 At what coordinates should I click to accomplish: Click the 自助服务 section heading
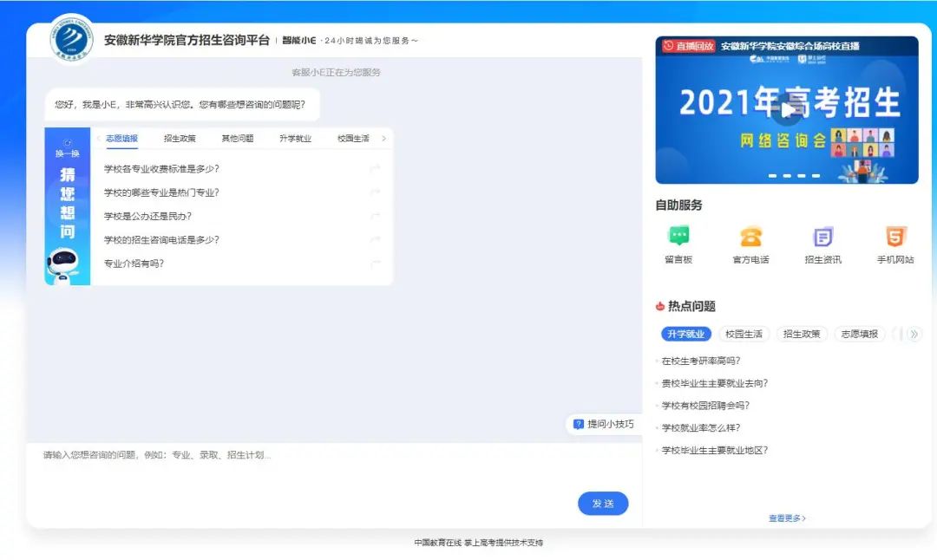[x=678, y=205]
